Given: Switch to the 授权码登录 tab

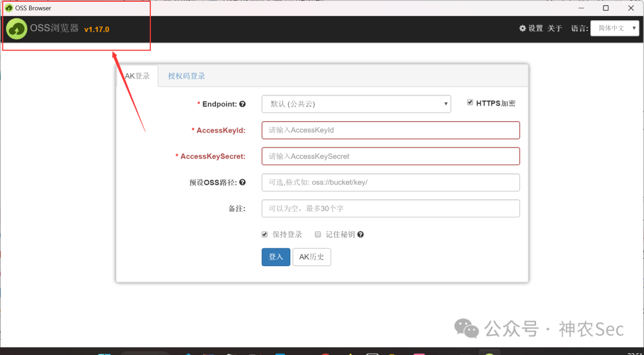Looking at the screenshot, I should click(187, 76).
